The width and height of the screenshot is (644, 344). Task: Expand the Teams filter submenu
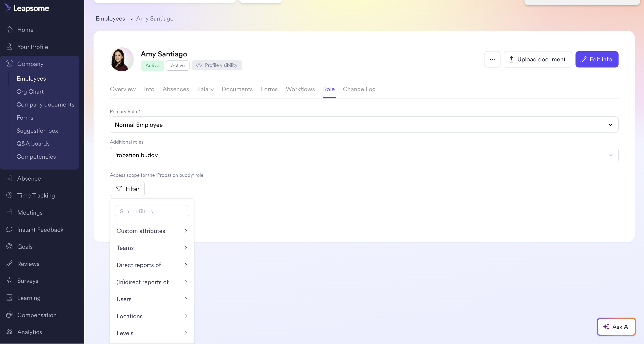(152, 248)
